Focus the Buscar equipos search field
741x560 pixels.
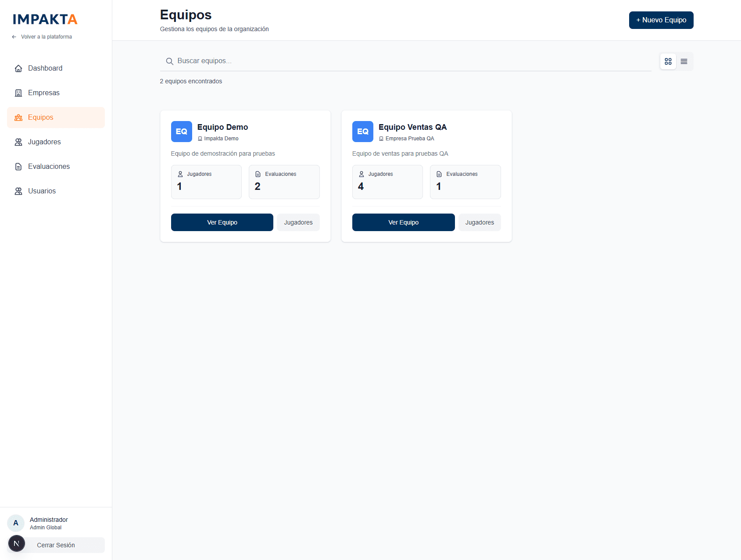pyautogui.click(x=412, y=61)
